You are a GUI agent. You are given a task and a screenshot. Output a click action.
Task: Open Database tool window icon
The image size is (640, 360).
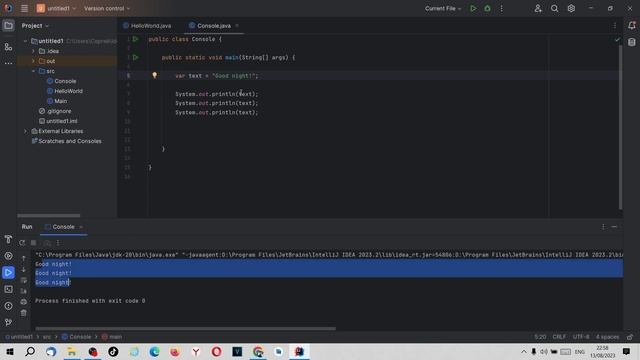632,42
